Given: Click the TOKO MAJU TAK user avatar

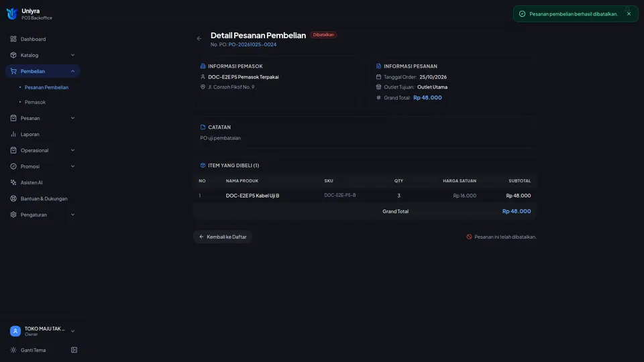Looking at the screenshot, I should coord(15,331).
